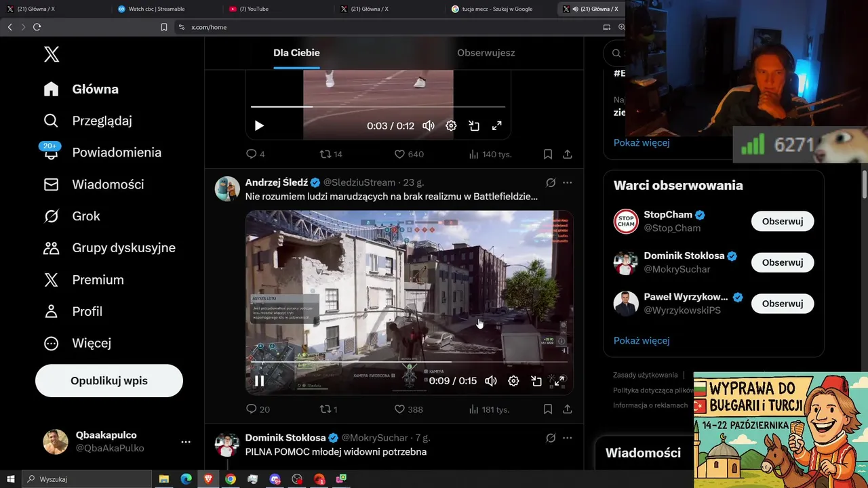Open the Główna home page
Screen dimensions: 868x488
pos(81,89)
